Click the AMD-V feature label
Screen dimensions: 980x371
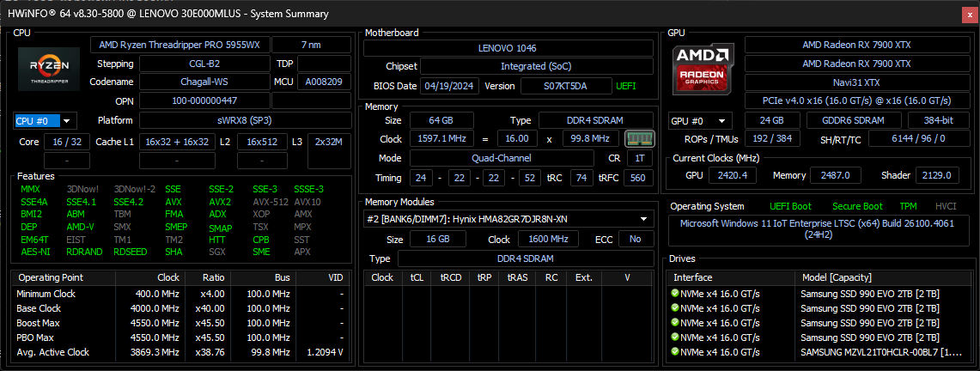[x=80, y=228]
